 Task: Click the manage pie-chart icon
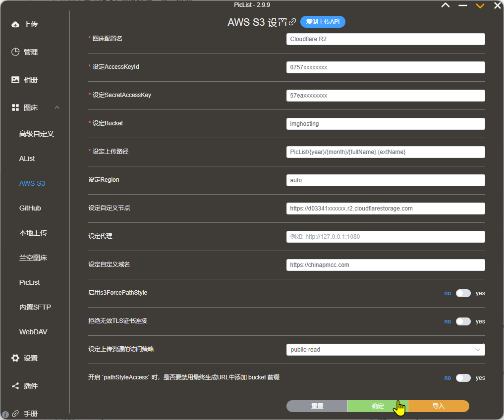(x=15, y=52)
